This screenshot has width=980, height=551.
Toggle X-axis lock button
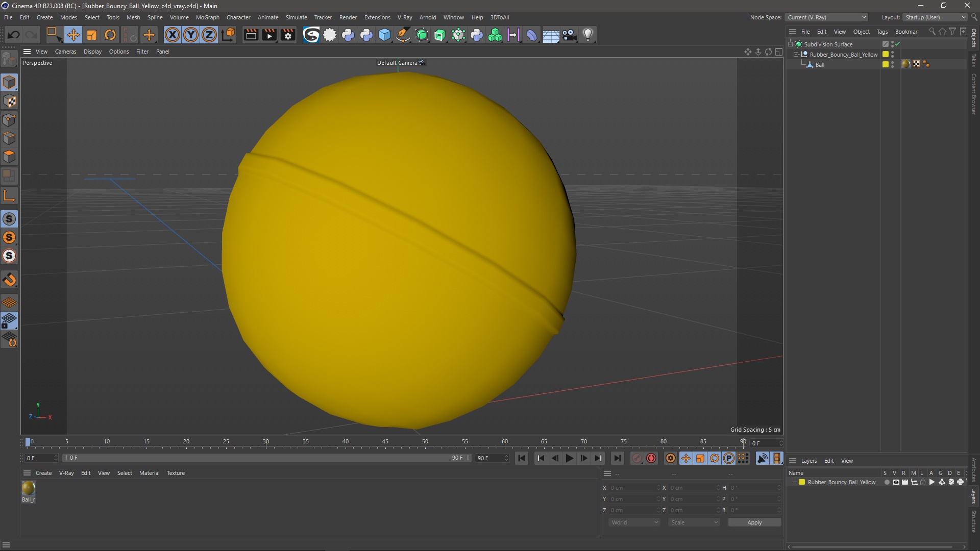point(173,35)
